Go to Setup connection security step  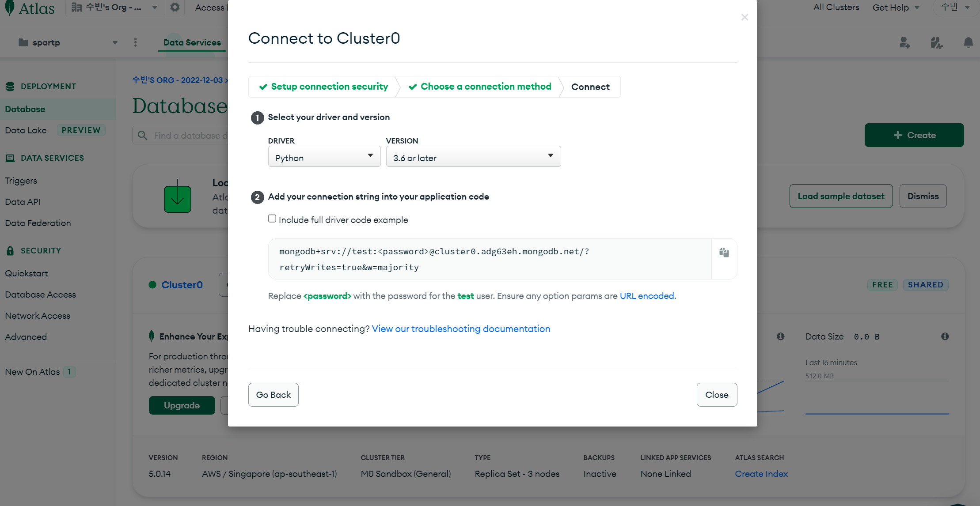point(323,87)
